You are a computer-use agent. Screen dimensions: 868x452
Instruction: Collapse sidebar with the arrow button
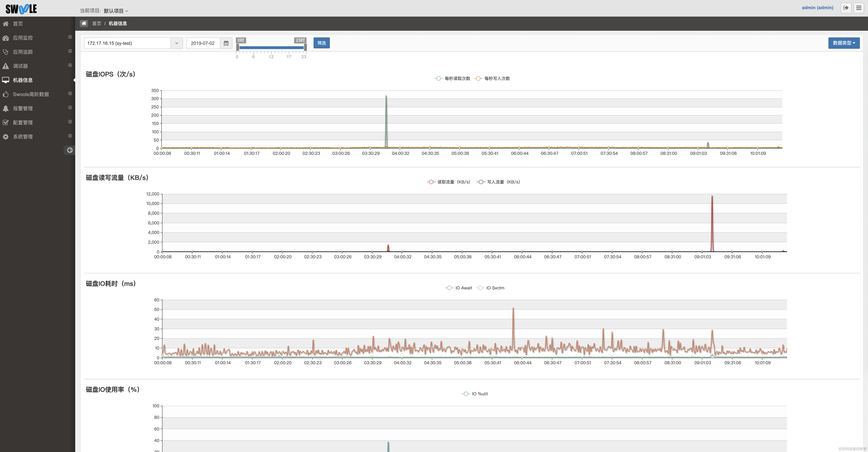click(70, 150)
